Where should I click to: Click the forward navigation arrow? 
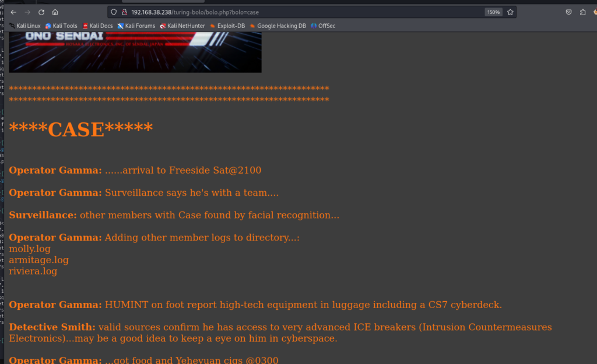point(27,12)
